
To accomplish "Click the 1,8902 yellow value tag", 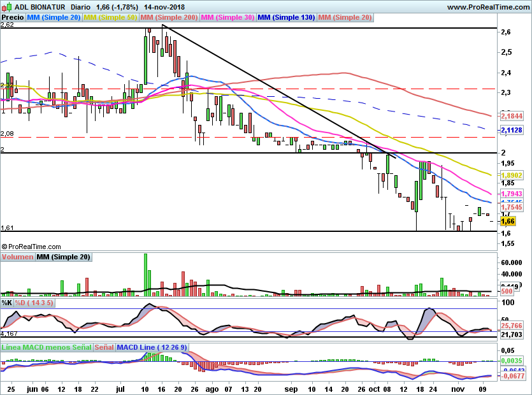I will (512, 175).
